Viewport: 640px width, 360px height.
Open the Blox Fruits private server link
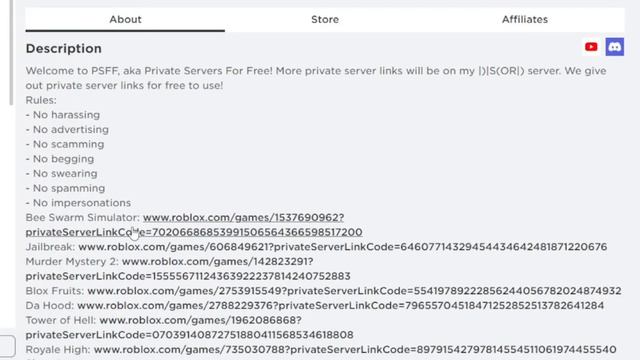(354, 291)
